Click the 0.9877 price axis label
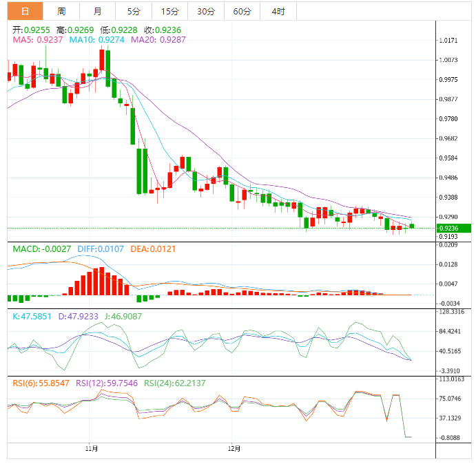 pos(448,99)
